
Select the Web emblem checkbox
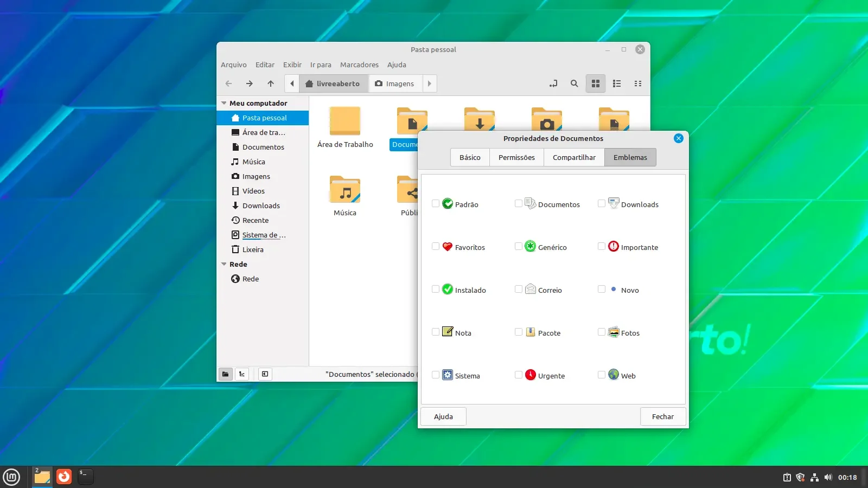click(602, 375)
